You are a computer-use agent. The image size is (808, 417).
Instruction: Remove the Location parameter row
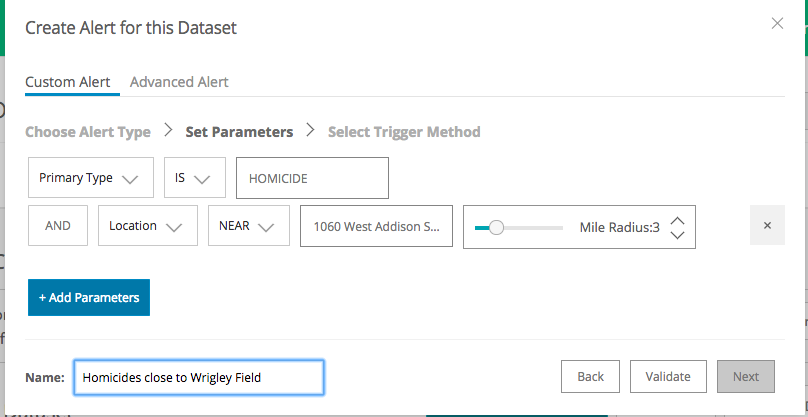(767, 225)
